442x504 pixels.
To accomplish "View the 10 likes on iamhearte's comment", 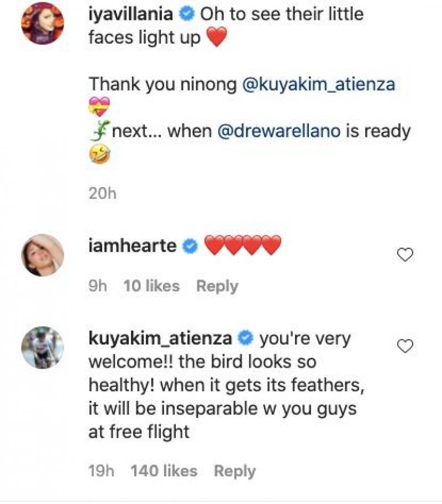I will (152, 286).
